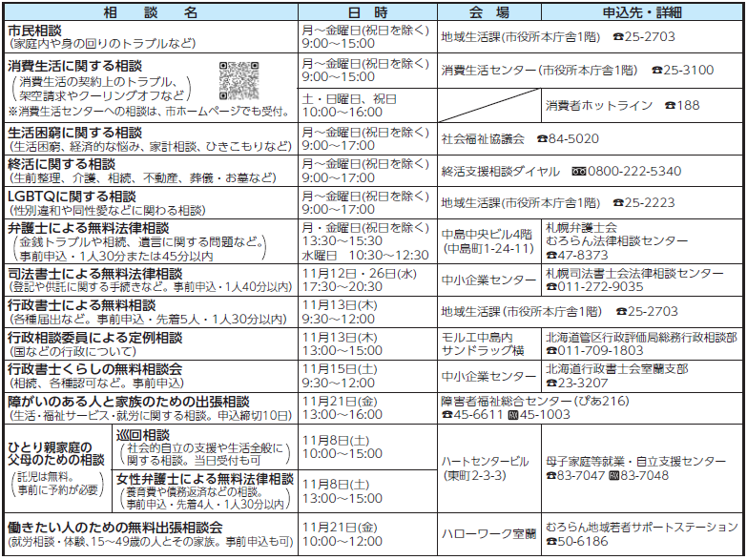This screenshot has width=747, height=560.
Task: Click the phone icon before 50-6186
Action: 550,541
